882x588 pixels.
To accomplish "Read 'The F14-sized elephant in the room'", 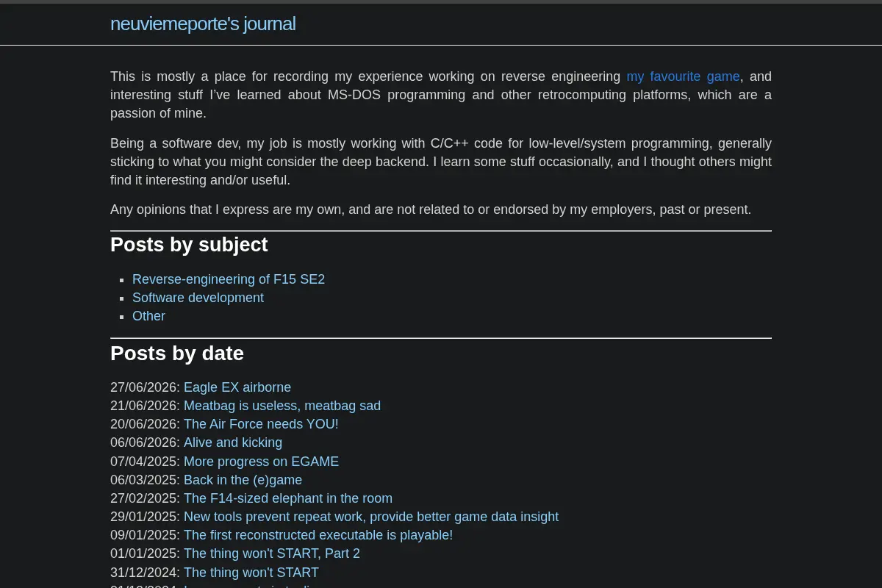I will 288,498.
